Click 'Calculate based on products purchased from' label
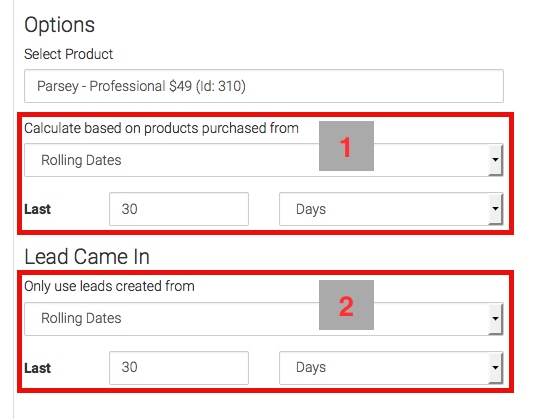Viewport: 537px width, 419px height. pyautogui.click(x=161, y=128)
